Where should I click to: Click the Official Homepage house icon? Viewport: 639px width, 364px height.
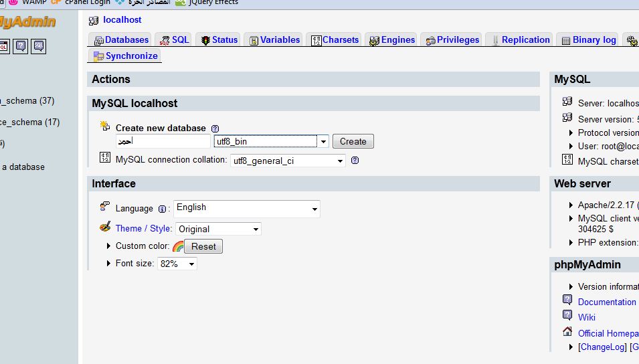pos(567,331)
